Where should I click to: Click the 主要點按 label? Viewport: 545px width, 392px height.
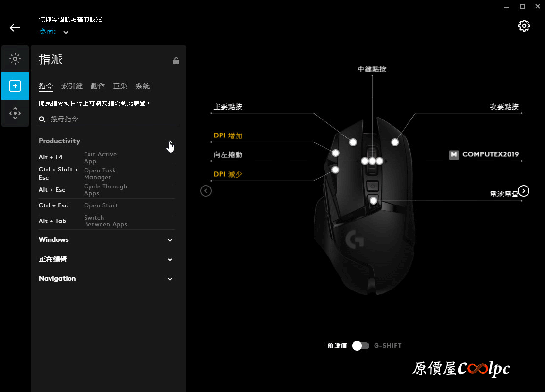[228, 107]
